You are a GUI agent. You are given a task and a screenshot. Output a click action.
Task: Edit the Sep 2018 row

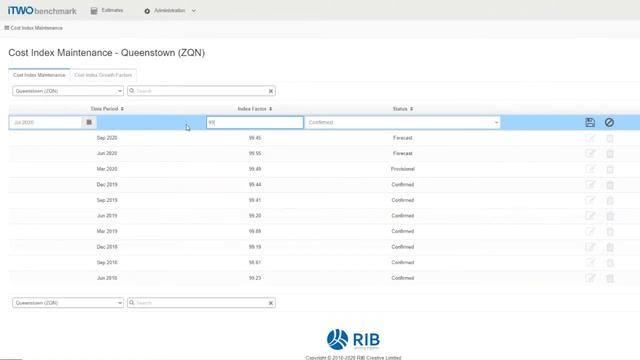590,262
